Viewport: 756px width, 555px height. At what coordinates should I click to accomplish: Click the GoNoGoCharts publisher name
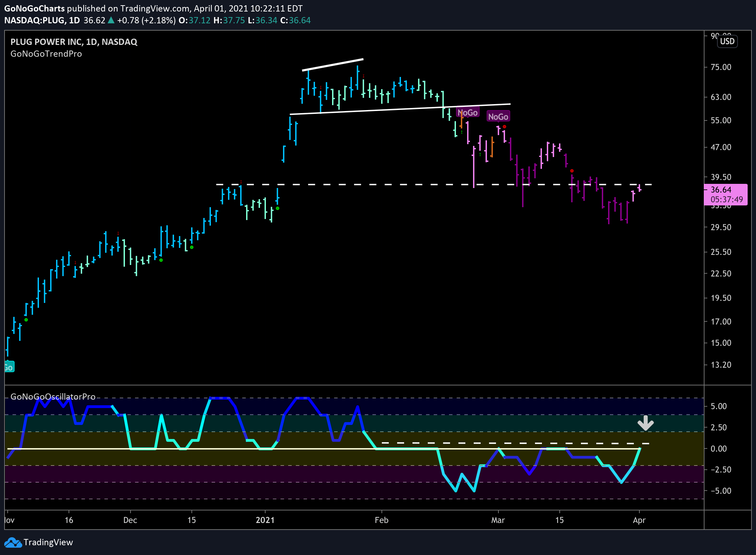tap(34, 8)
